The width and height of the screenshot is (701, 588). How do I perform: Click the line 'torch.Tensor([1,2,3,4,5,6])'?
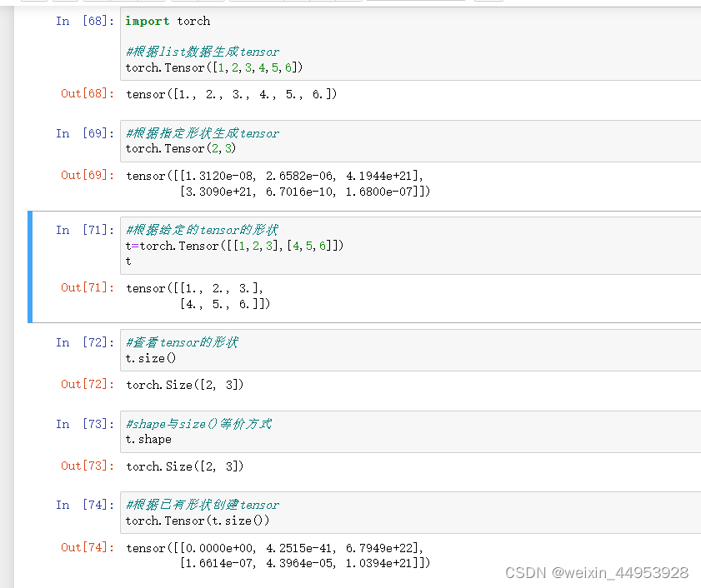pos(214,67)
